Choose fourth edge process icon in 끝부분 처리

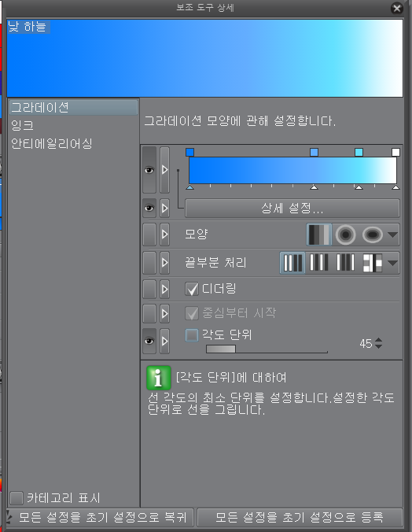point(372,263)
